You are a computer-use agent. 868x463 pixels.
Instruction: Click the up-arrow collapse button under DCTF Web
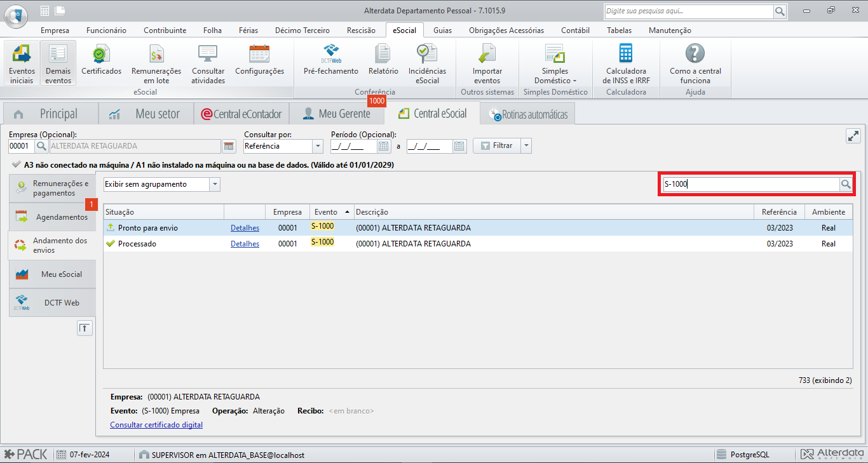click(85, 328)
